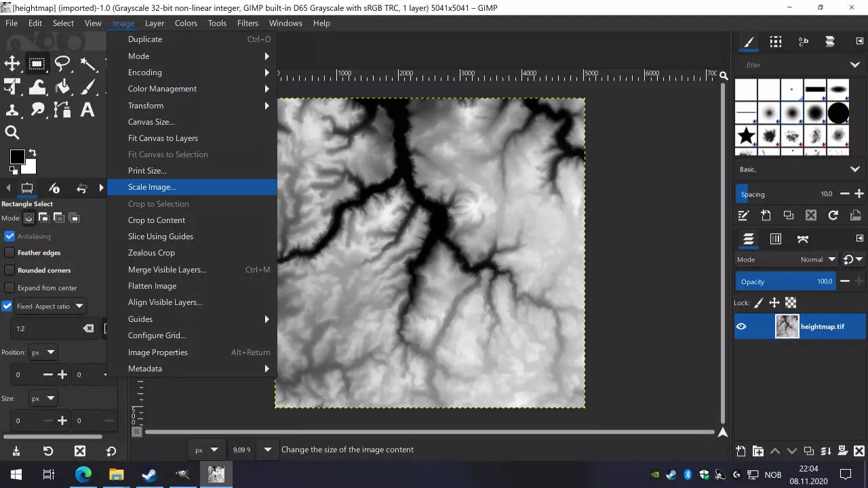868x488 pixels.
Task: Expand the Fixed Aspect ratio dropdown
Action: point(79,306)
